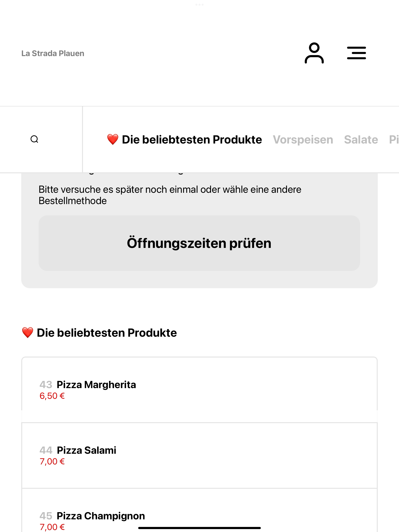Click the search magnifier icon
This screenshot has height=532, width=399.
[x=34, y=139]
